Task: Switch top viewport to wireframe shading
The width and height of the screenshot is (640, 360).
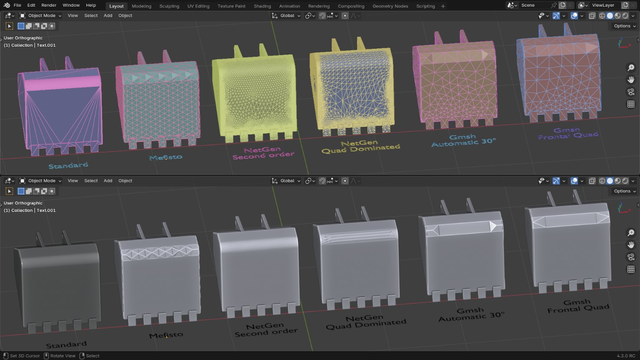Action: (x=602, y=16)
